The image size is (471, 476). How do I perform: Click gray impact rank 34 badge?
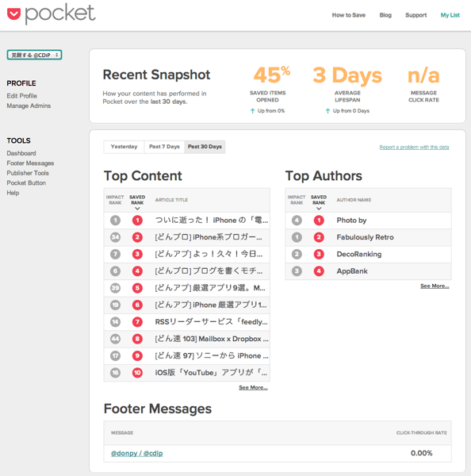tap(115, 237)
